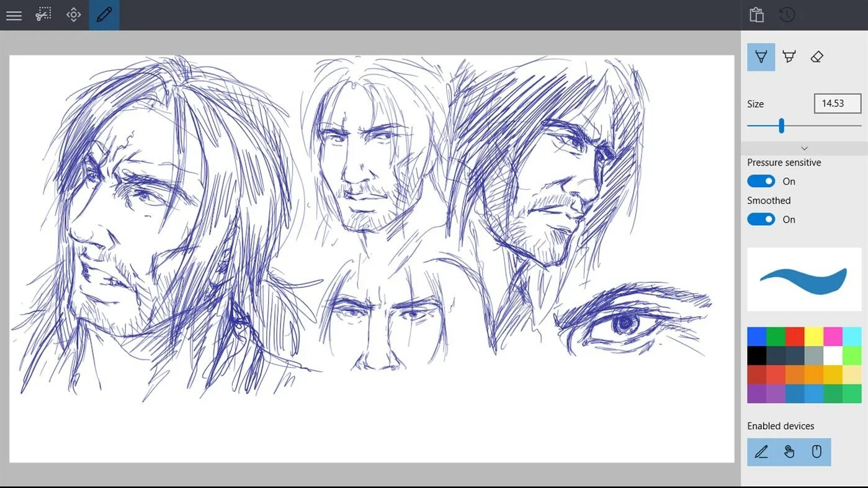
Task: Click the Size value input field
Action: coord(838,104)
